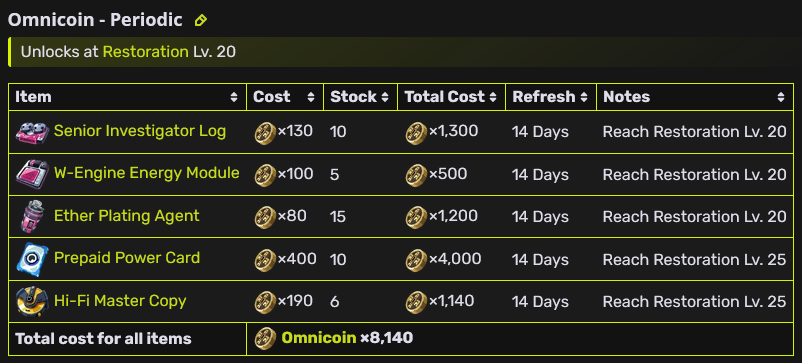802x363 pixels.
Task: Open the Prepaid Power Card link
Action: tap(127, 258)
